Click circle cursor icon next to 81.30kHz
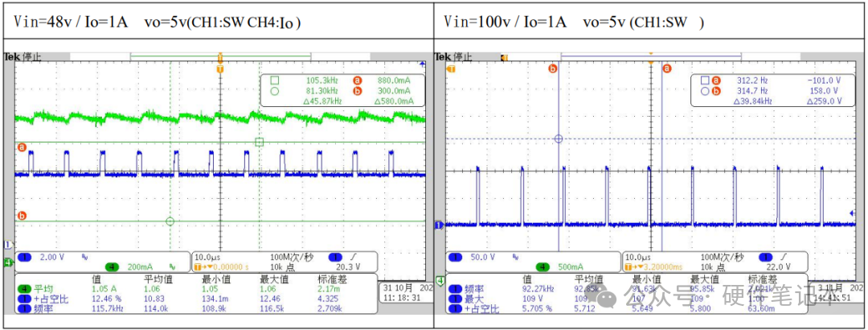Screen dimensions: 868x330 (275, 90)
